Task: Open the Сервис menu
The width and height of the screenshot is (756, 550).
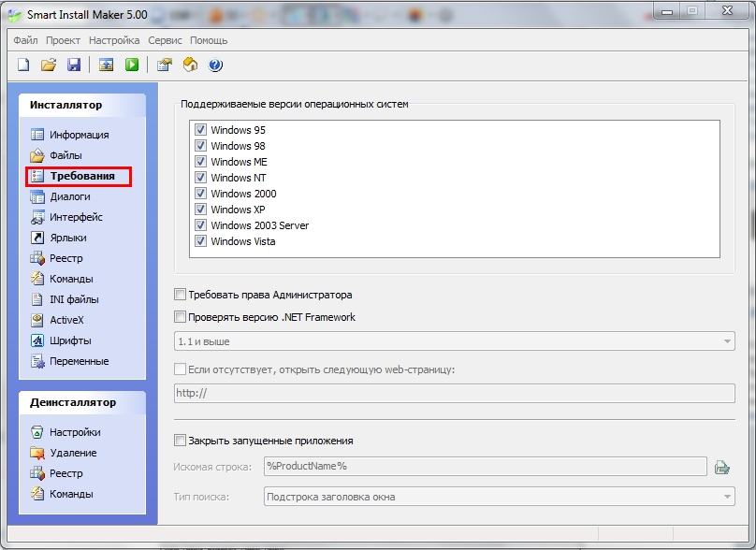Action: pyautogui.click(x=165, y=40)
